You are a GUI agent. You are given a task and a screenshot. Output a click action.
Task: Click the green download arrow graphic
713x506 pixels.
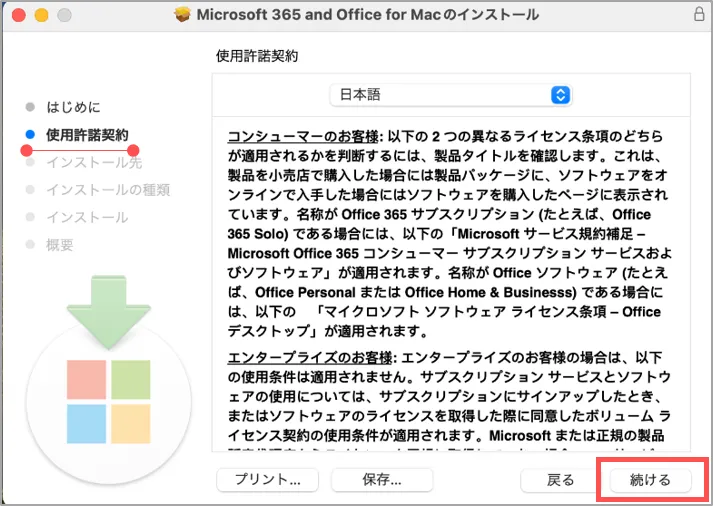click(109, 312)
